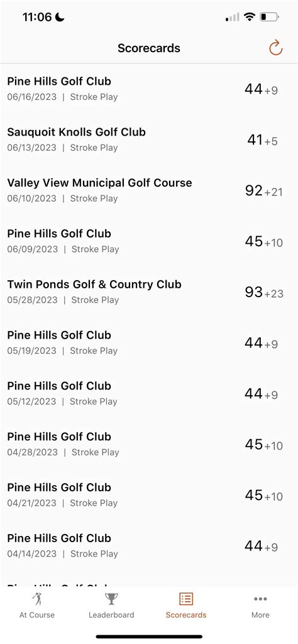Open the Leaderboard trophy icon

(x=111, y=599)
